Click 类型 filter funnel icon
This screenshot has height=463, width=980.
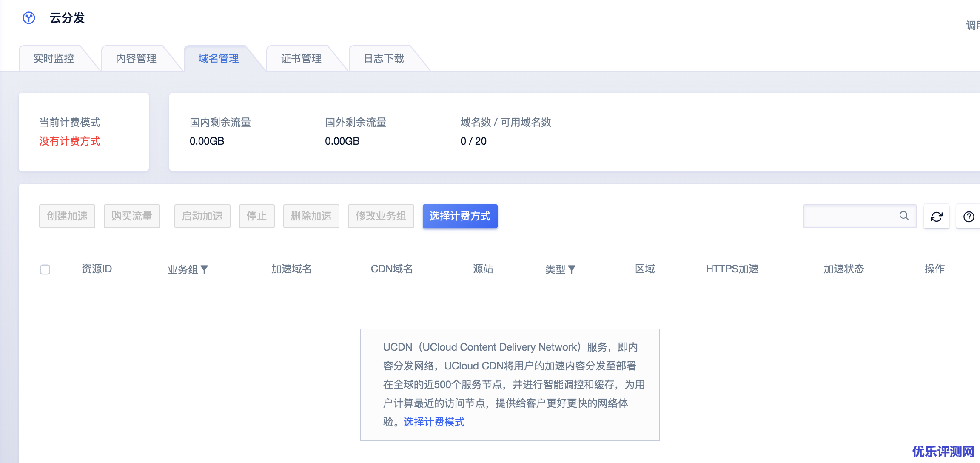pyautogui.click(x=572, y=269)
